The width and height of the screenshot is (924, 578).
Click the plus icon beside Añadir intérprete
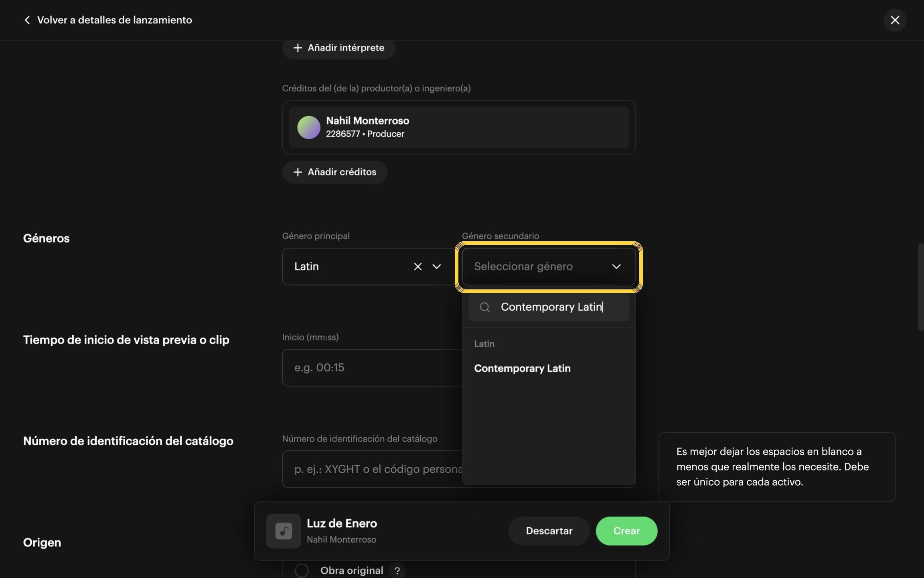click(x=298, y=48)
